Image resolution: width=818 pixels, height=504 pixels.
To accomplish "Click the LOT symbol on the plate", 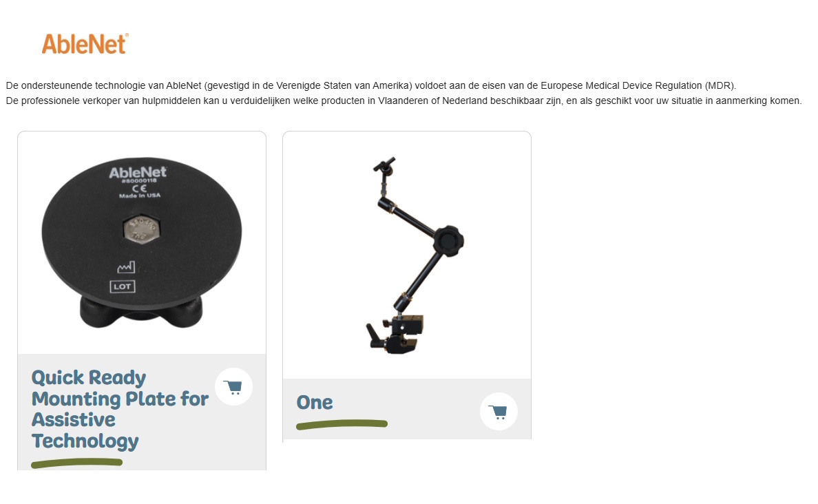I will [x=123, y=286].
